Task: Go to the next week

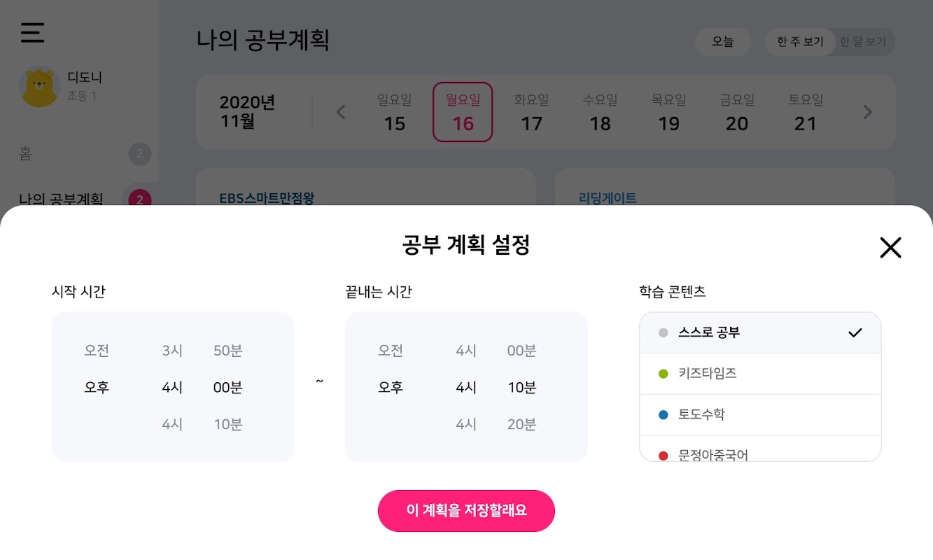Action: coord(868,112)
